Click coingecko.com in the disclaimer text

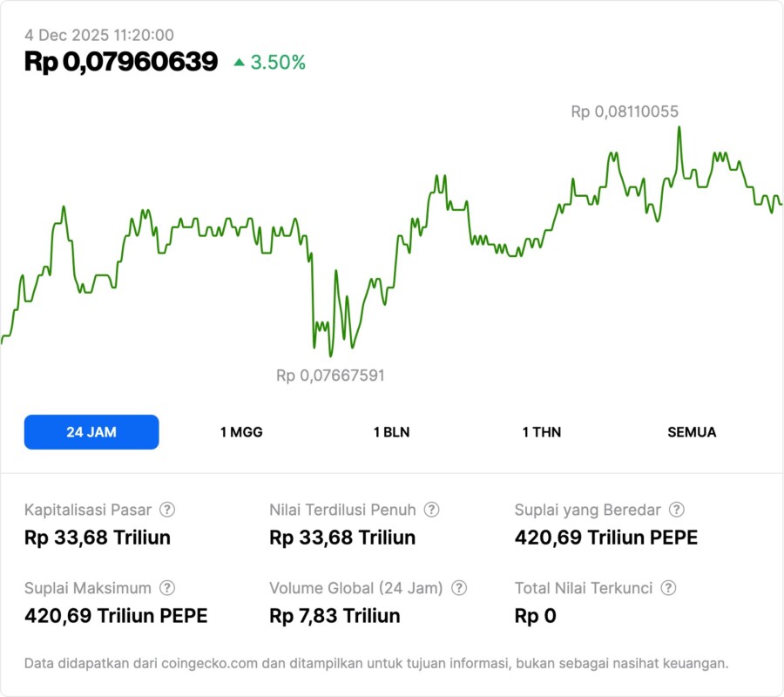pos(209,664)
